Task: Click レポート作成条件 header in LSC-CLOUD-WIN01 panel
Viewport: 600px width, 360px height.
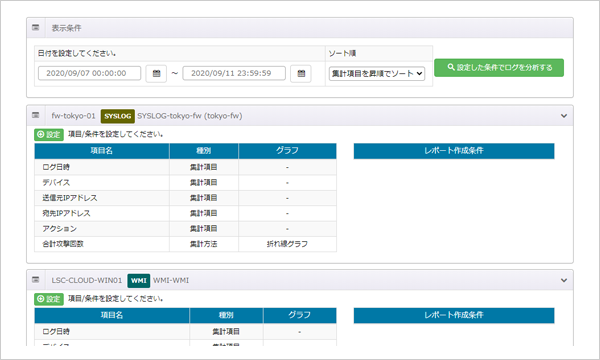Action: click(x=454, y=315)
